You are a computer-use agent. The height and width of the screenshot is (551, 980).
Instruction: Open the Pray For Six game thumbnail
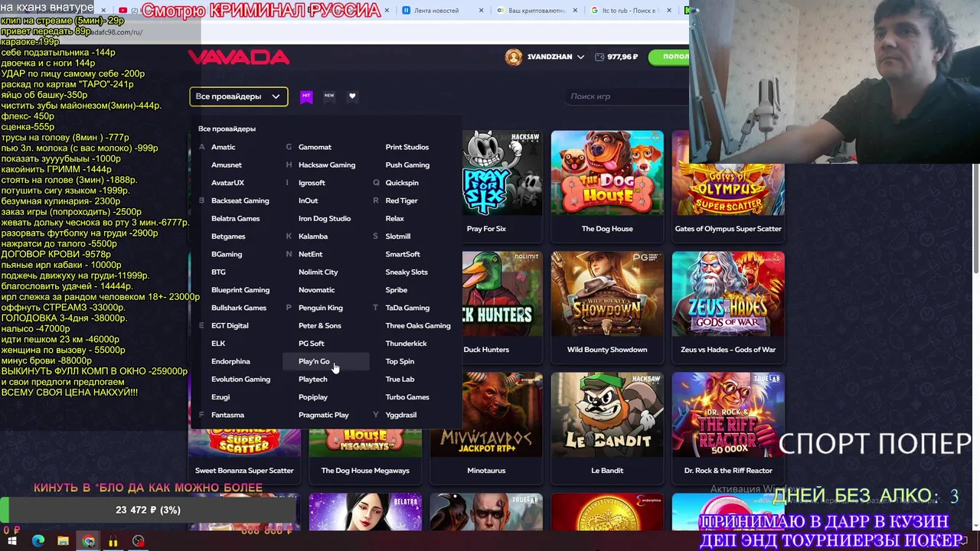click(501, 173)
